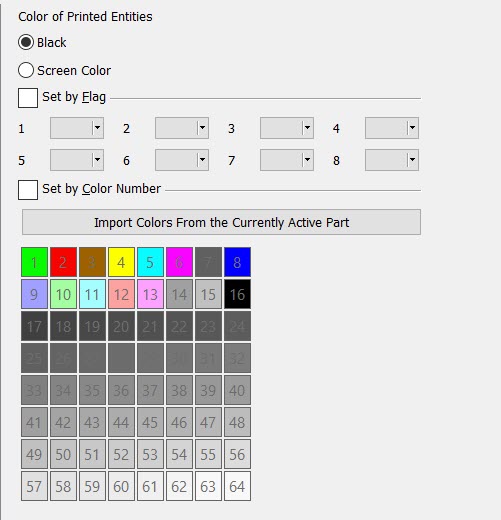Open the flag 7 color dropdown
501x520 pixels.
[287, 160]
